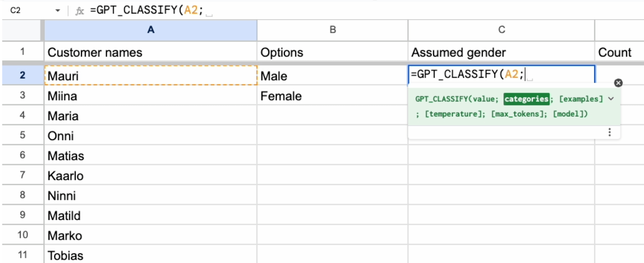The width and height of the screenshot is (644, 263).
Task: Select column B header
Action: click(332, 30)
